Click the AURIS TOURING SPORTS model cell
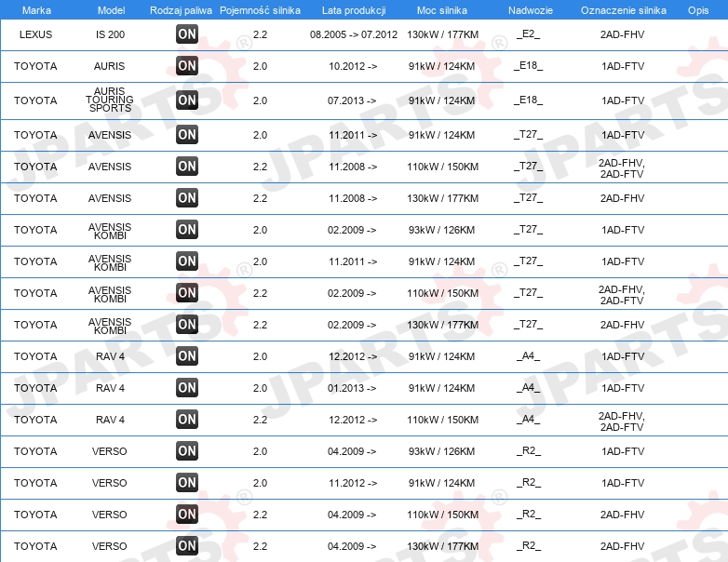Screen dimensions: 728x562 coord(110,100)
